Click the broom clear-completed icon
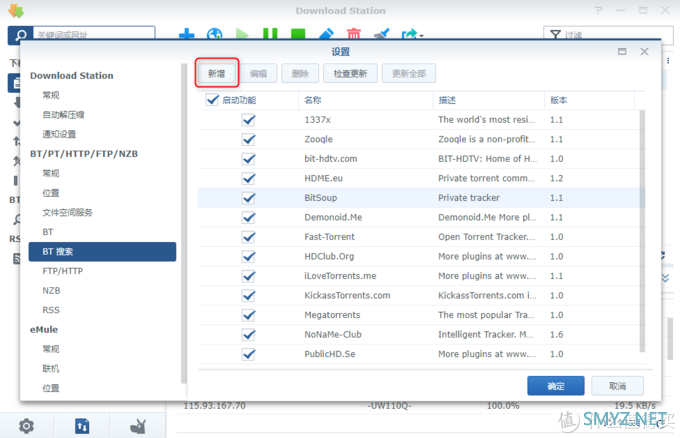The width and height of the screenshot is (680, 438). point(382,34)
